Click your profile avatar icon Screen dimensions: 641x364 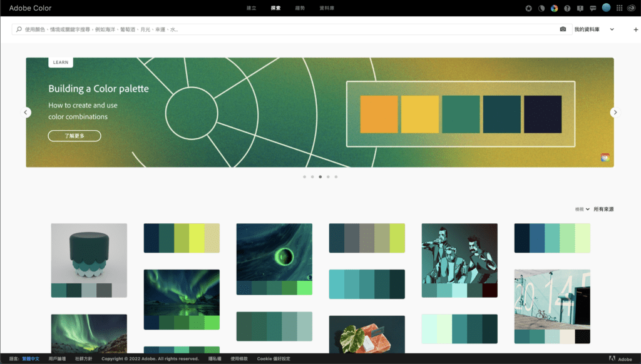[x=607, y=8]
